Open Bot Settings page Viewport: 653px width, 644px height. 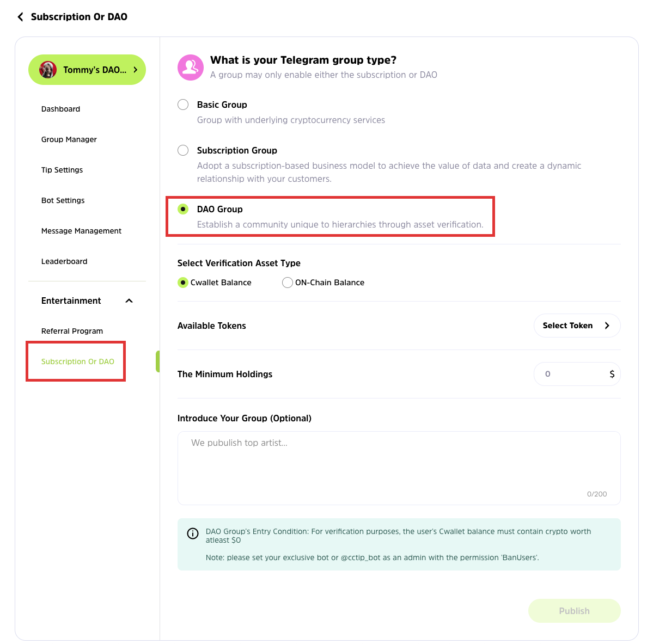coord(63,200)
